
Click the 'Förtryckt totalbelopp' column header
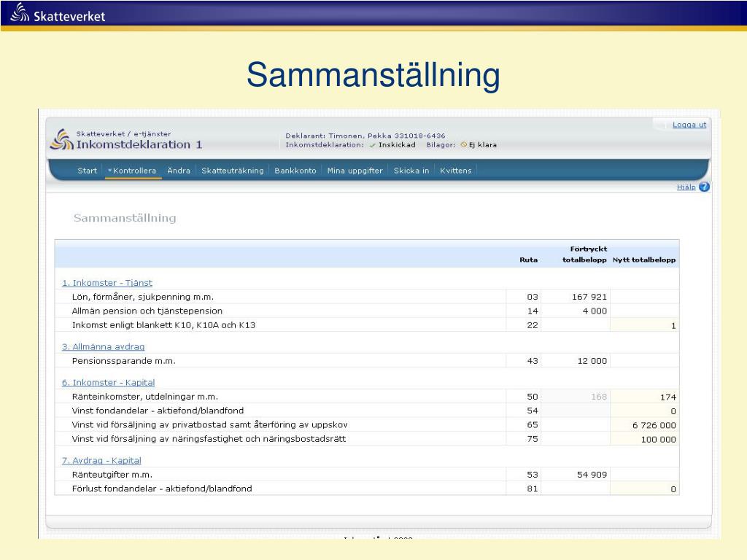click(x=584, y=254)
